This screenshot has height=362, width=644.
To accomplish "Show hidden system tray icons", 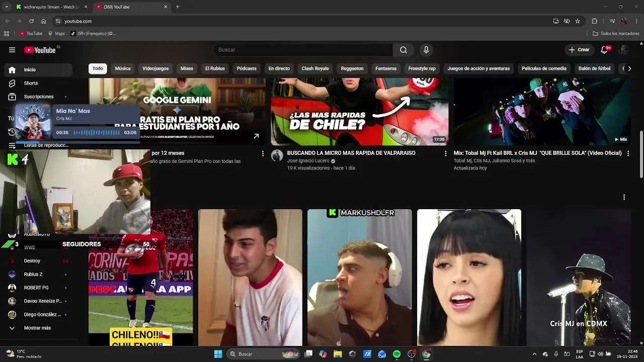I will click(x=534, y=354).
